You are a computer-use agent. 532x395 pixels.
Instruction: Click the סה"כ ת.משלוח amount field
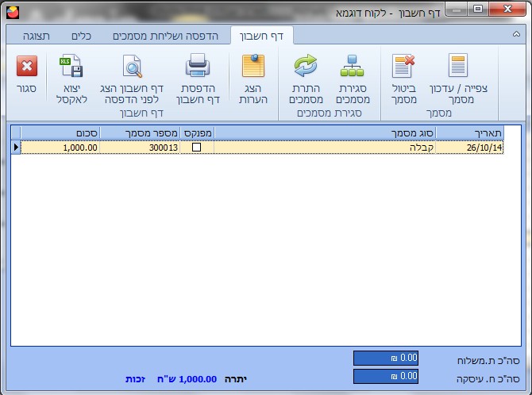[385, 358]
